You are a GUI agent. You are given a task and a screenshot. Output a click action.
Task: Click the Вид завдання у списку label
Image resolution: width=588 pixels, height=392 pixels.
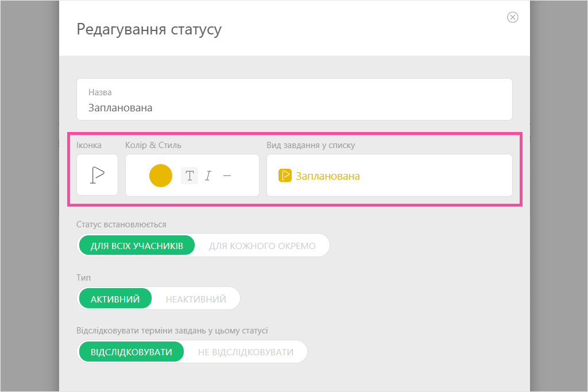point(311,145)
